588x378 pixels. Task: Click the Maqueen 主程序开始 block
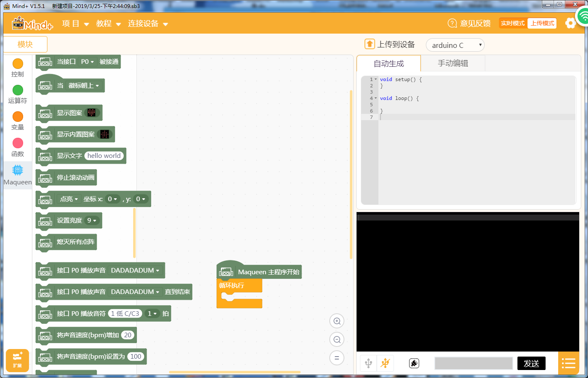point(259,270)
